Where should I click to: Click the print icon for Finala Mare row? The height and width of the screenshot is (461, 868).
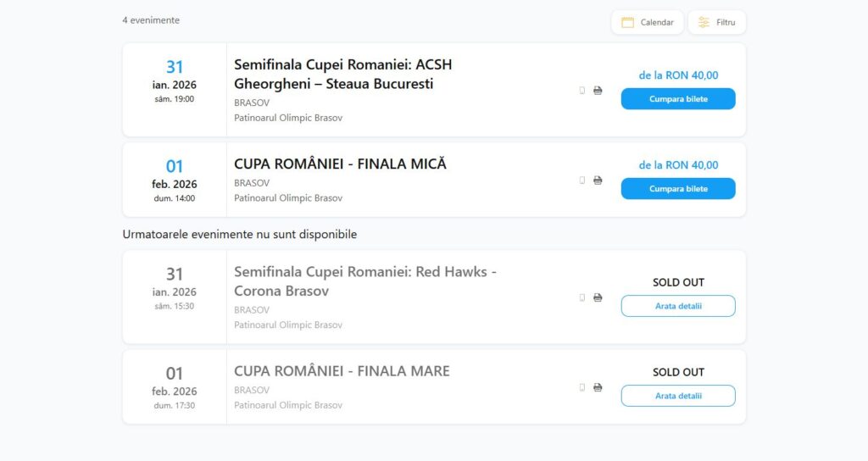[598, 387]
